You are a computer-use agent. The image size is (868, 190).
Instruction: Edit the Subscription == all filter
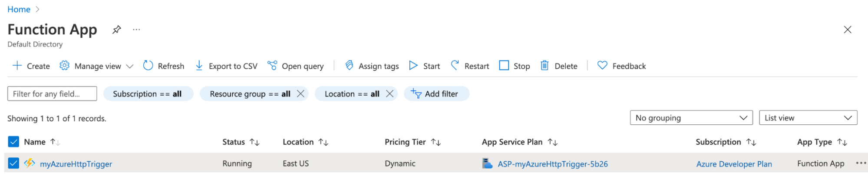tap(148, 93)
